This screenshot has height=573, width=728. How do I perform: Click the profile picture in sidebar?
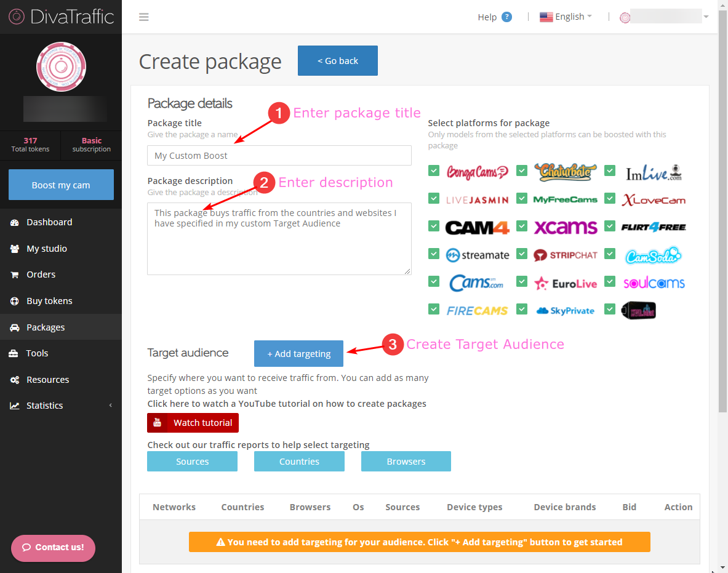[62, 67]
